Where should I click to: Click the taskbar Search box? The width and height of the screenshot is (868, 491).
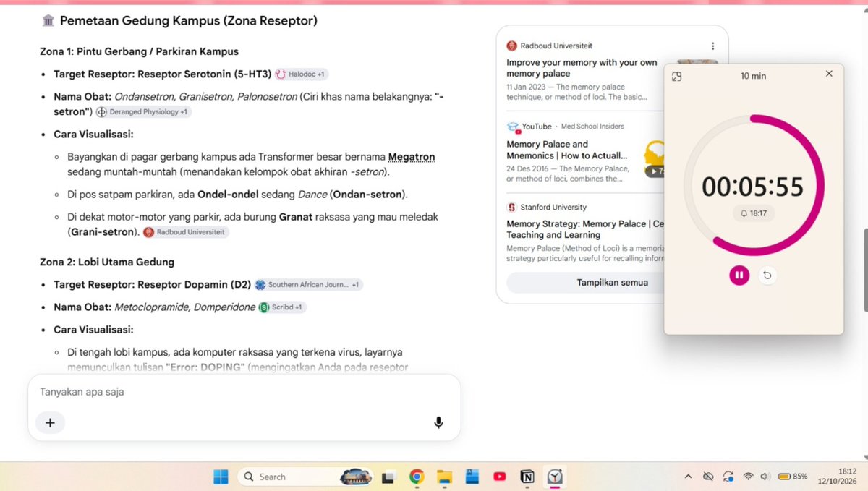306,477
